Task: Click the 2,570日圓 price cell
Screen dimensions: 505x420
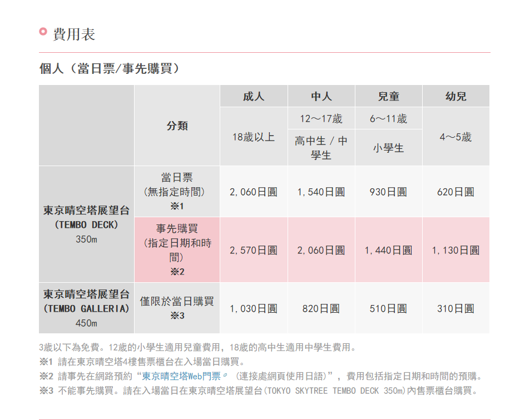Action: click(254, 250)
